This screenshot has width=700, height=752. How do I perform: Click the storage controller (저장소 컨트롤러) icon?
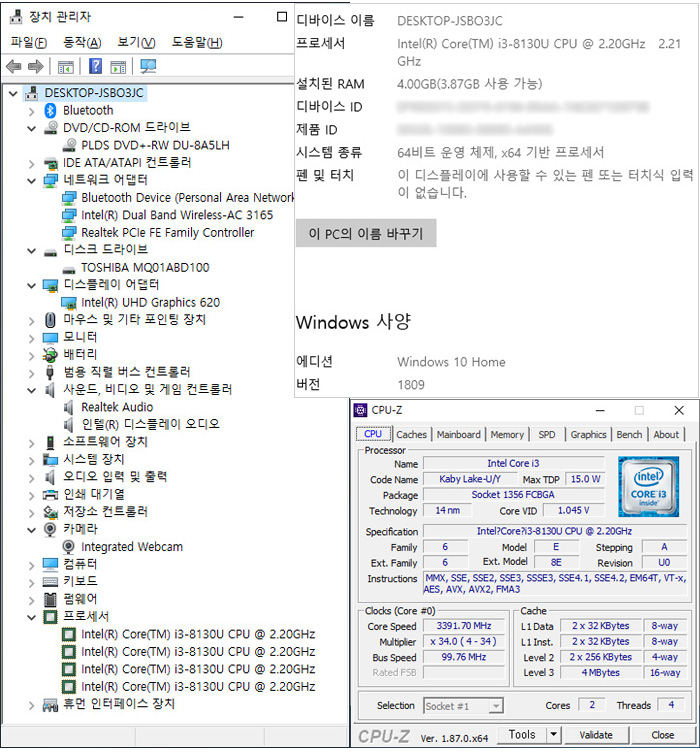tap(50, 512)
